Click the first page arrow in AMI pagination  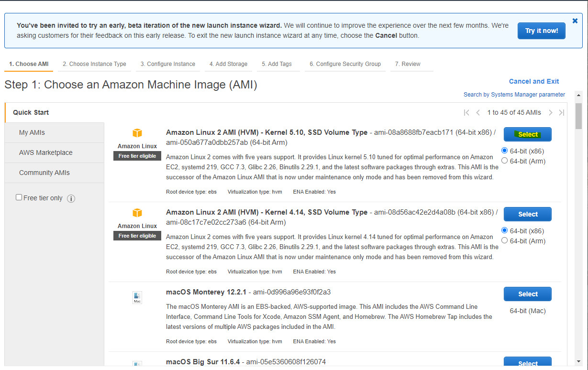pos(466,112)
